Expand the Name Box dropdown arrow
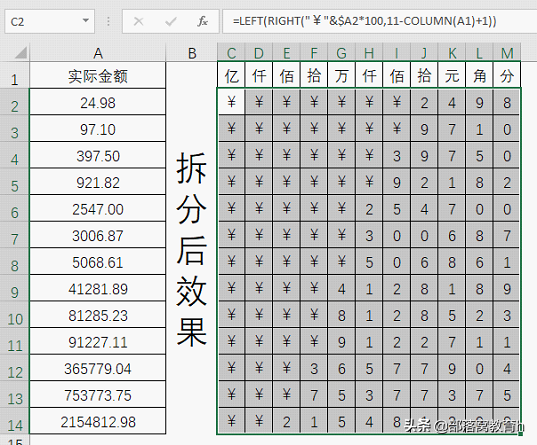 tap(86, 21)
